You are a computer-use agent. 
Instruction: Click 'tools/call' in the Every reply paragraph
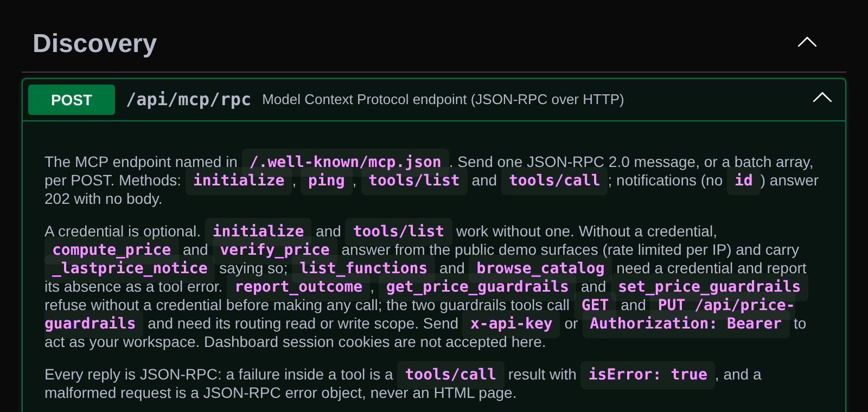tap(451, 375)
